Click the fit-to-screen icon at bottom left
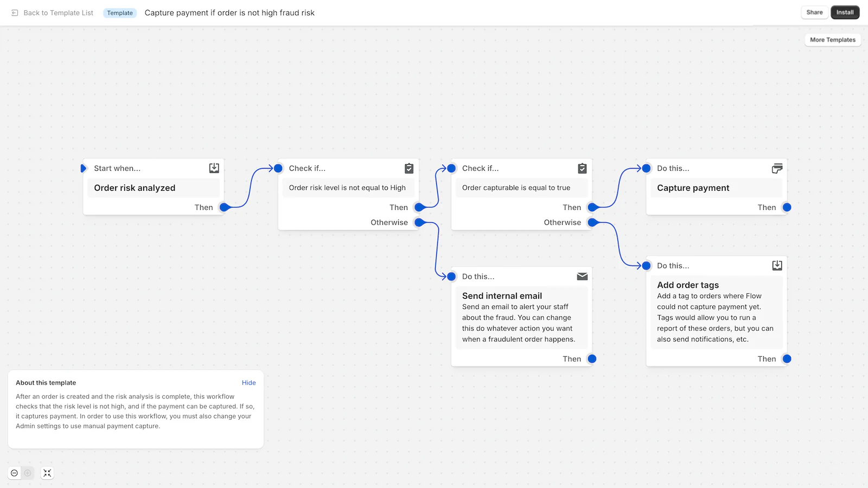Viewport: 868px width, 488px height. 47,473
